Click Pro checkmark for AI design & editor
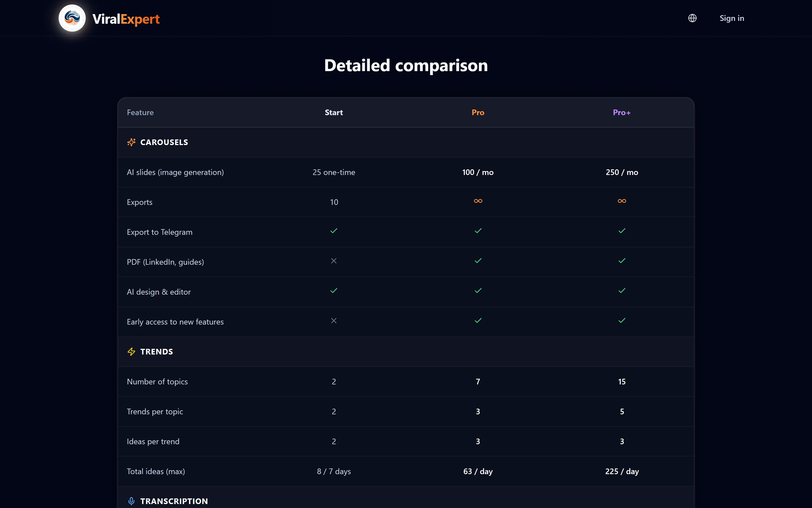812x508 pixels. 478,291
